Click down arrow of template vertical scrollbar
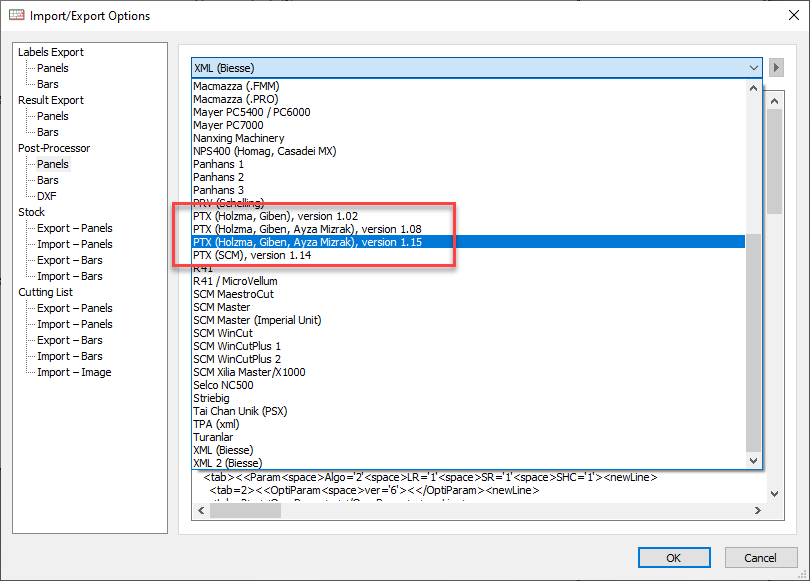The image size is (810, 581). [x=774, y=494]
